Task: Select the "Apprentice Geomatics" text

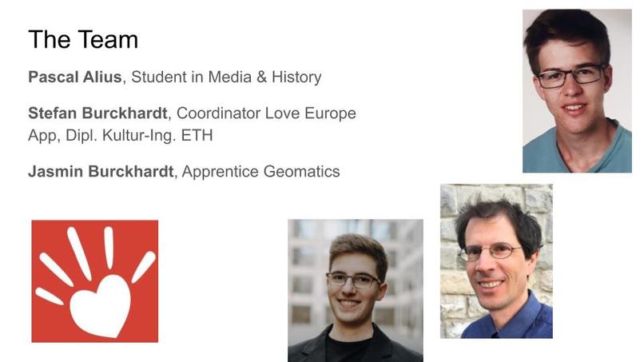Action: 260,171
